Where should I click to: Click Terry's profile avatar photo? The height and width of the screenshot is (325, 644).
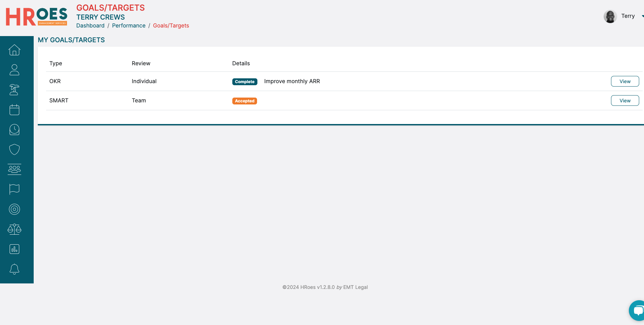pyautogui.click(x=610, y=16)
